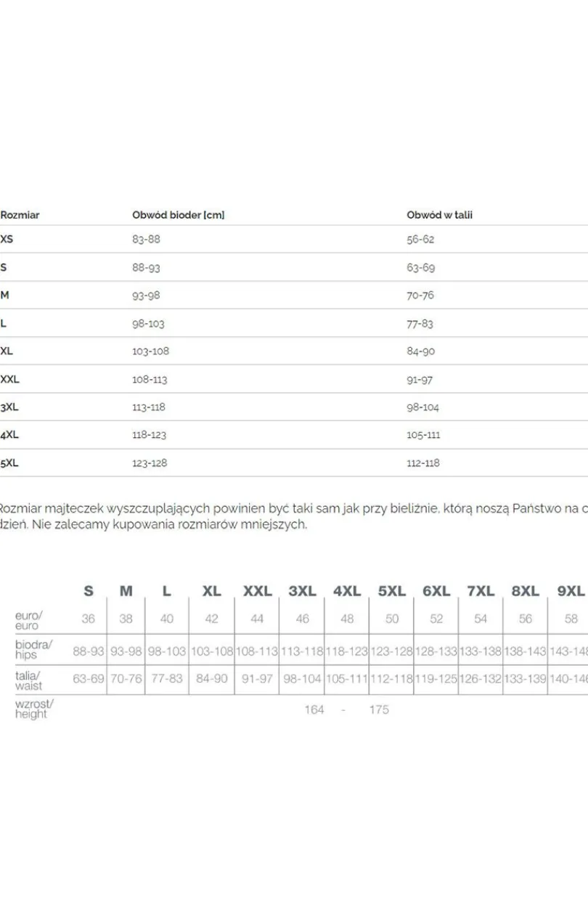Select the 3XL row in upper table
The image size is (588, 915).
(294, 407)
